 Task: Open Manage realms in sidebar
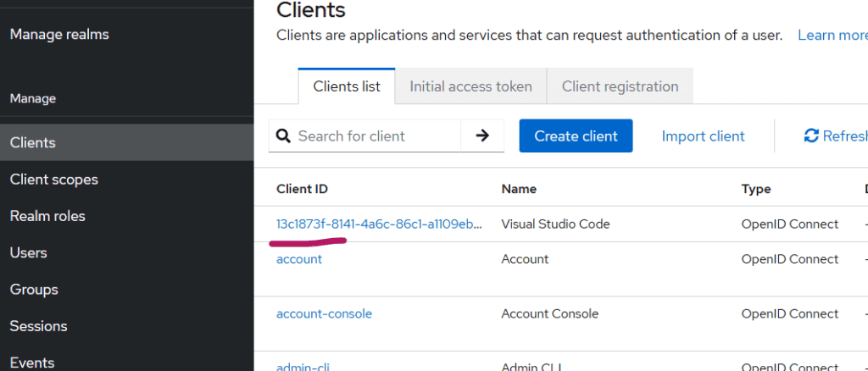click(59, 34)
